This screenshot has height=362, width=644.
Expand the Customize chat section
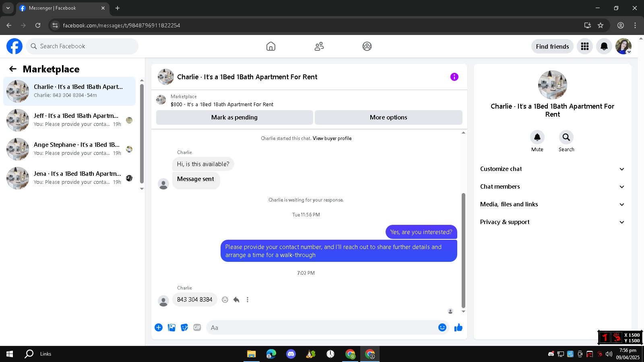click(552, 169)
